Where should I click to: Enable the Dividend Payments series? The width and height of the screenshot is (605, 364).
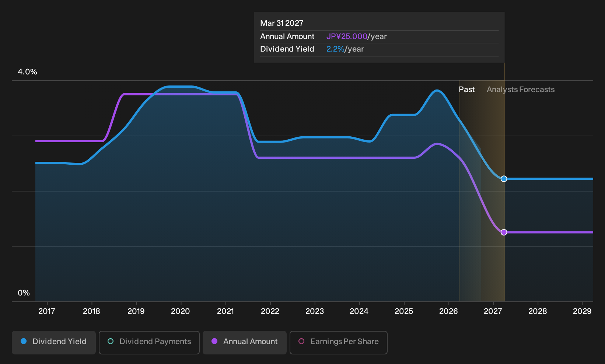coord(149,342)
